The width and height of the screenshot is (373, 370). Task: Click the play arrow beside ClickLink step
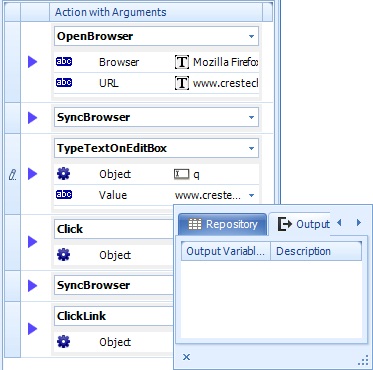32,329
